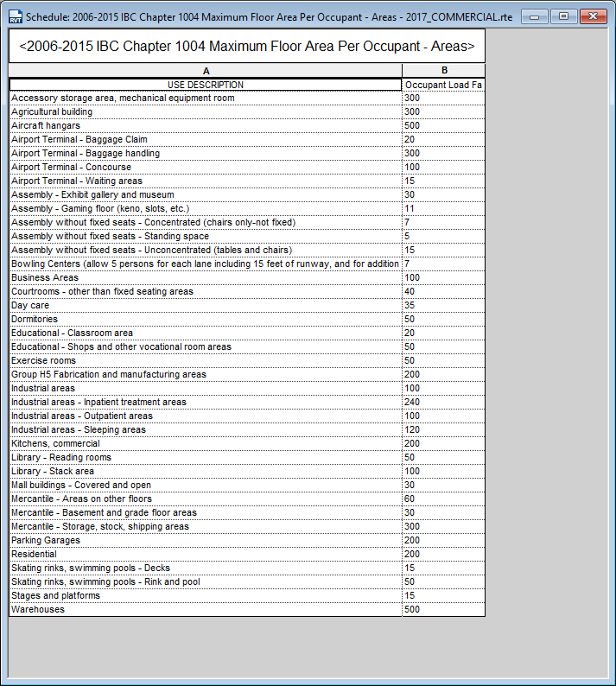Screen dimensions: 616x686
Task: Select Skating rinks, swimming pools - Decks
Action: tap(206, 568)
